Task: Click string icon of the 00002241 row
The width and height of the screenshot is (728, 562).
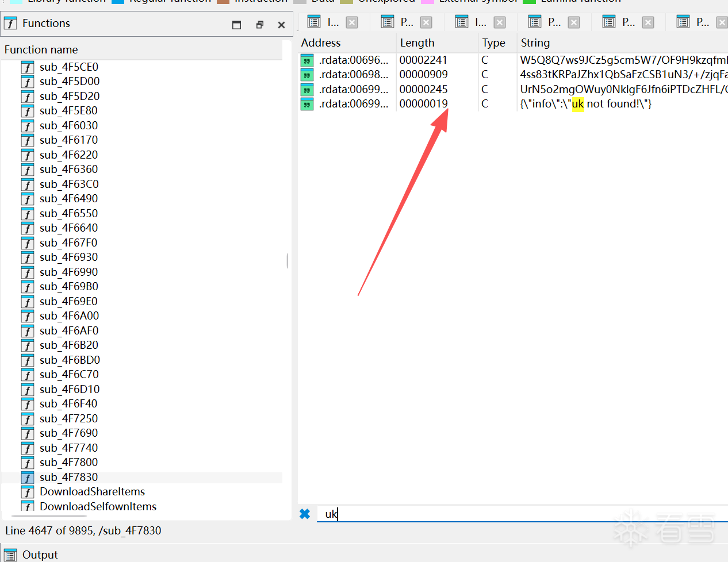Action: coord(307,60)
